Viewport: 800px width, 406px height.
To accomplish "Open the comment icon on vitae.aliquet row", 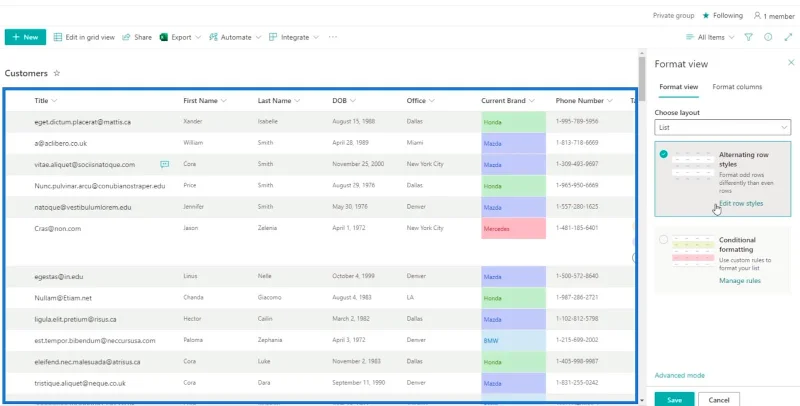I will (164, 164).
